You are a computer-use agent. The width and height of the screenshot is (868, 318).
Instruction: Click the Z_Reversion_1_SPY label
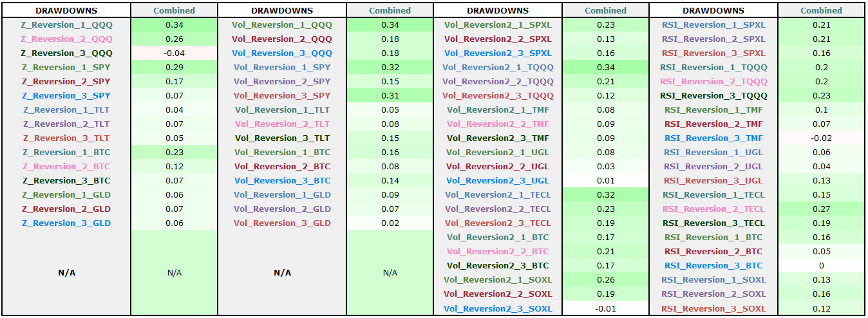(x=66, y=67)
